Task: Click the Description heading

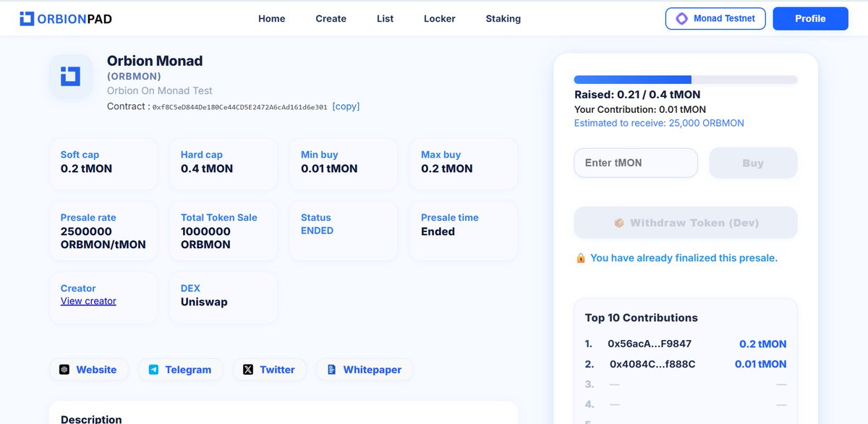Action: pyautogui.click(x=91, y=419)
